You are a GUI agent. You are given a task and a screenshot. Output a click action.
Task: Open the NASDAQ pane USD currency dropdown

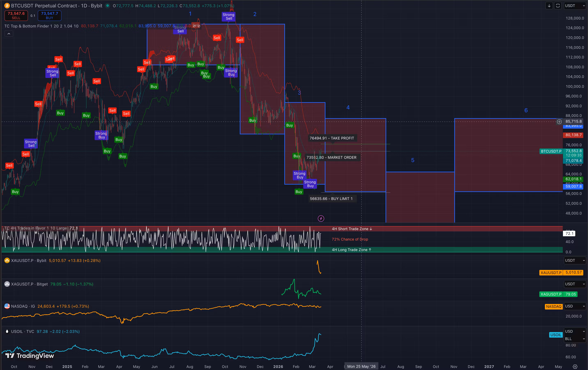click(x=575, y=306)
